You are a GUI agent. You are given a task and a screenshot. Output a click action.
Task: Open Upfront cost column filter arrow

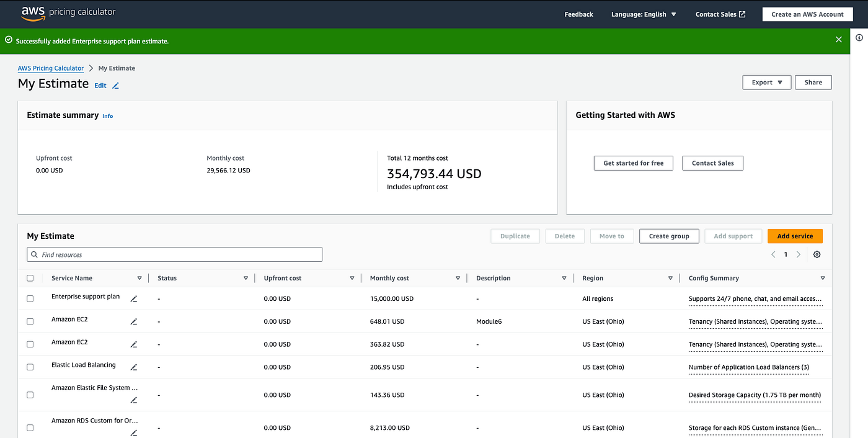352,279
